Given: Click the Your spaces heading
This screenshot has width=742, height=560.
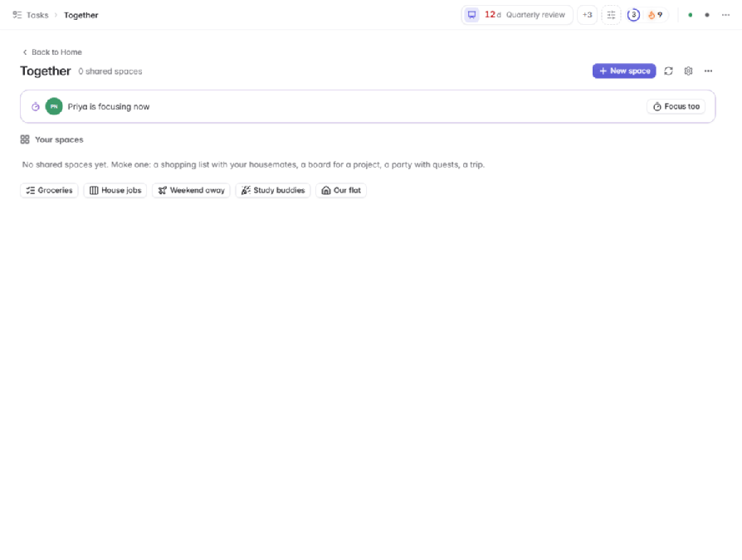Looking at the screenshot, I should 59,139.
